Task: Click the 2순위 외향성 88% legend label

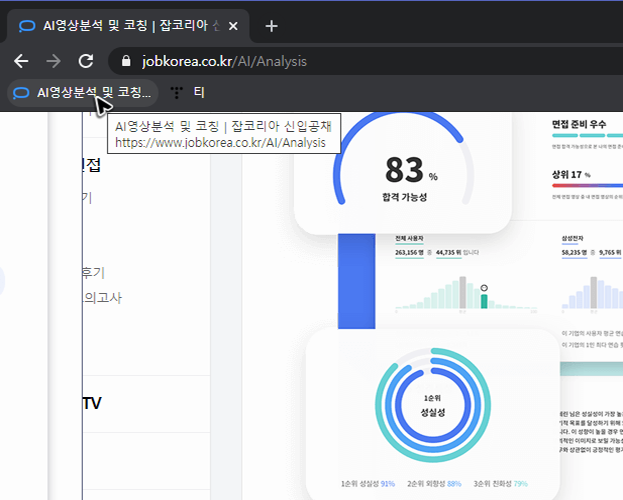Action: 434,484
